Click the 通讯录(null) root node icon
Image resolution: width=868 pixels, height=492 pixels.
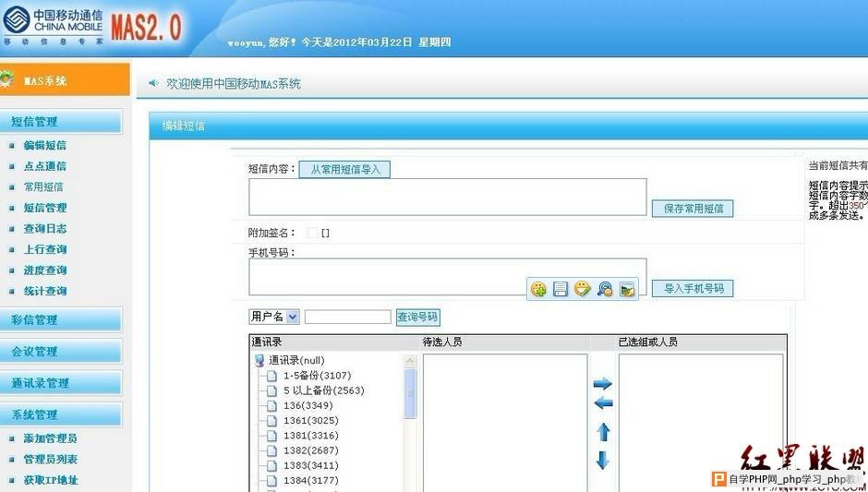259,361
